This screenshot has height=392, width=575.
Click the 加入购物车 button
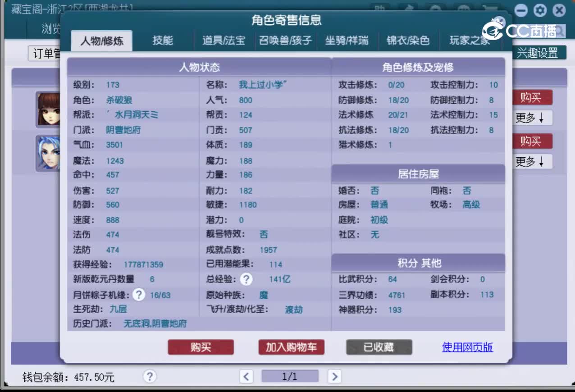(291, 347)
